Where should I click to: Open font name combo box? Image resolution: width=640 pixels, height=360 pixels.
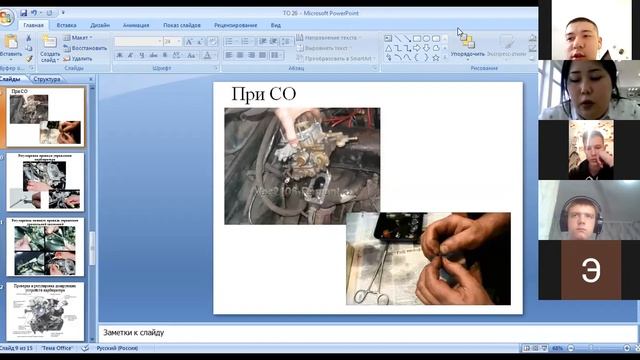point(138,42)
